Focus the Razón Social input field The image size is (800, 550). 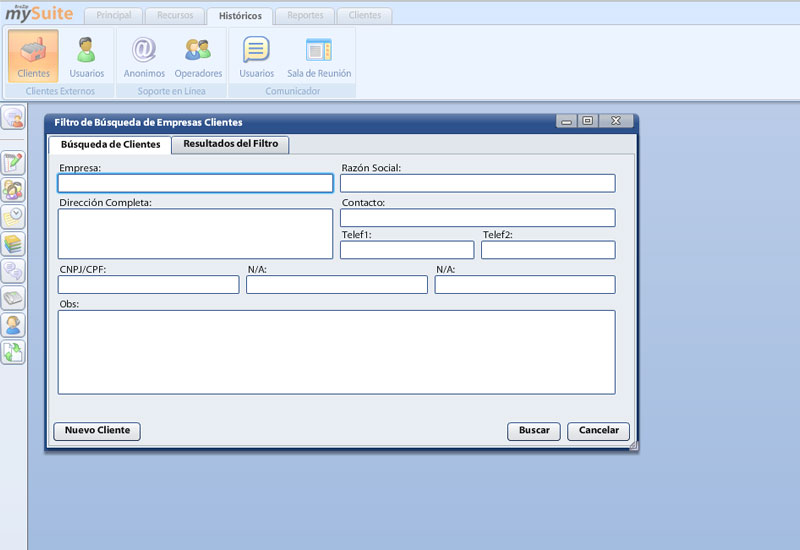pyautogui.click(x=477, y=183)
